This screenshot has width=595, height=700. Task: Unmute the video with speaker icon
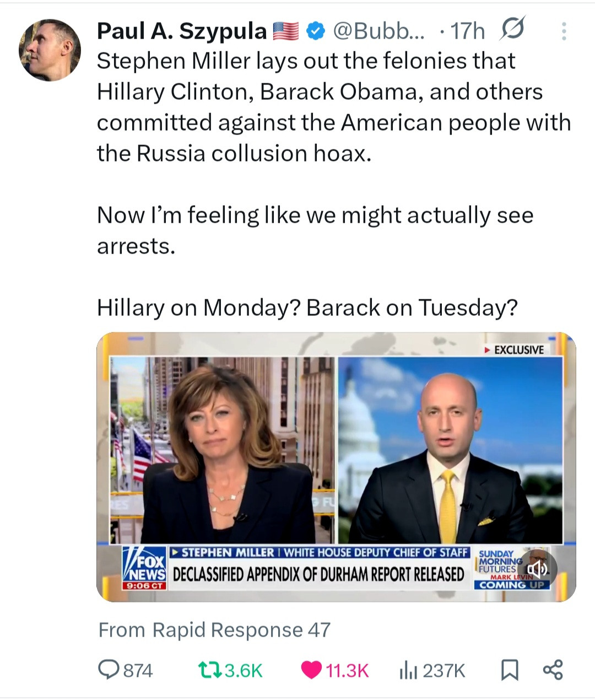coord(537,569)
